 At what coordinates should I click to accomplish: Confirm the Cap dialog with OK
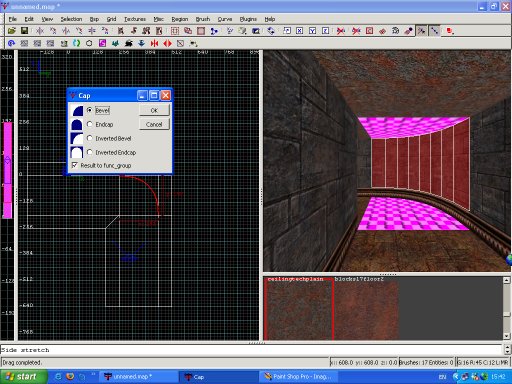coord(154,110)
